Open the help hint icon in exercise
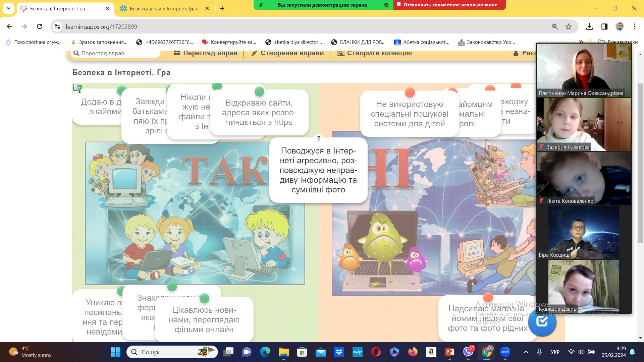Image resolution: width=644 pixels, height=362 pixels. click(x=78, y=88)
